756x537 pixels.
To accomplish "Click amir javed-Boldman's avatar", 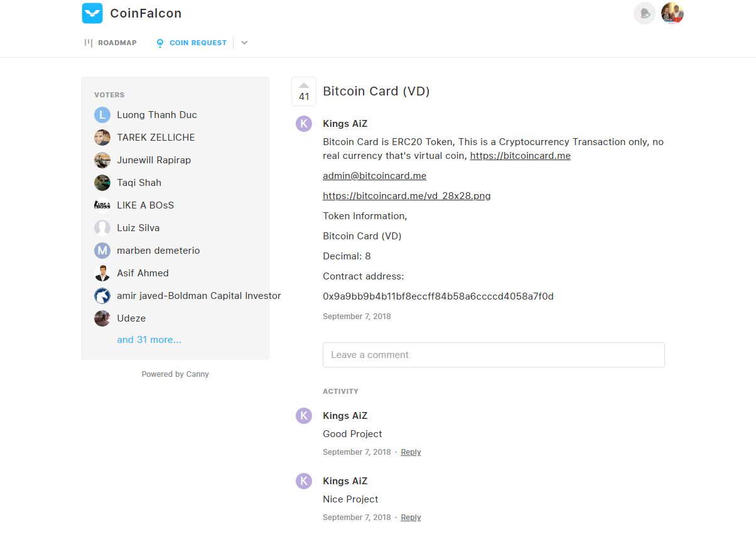I will 102,296.
